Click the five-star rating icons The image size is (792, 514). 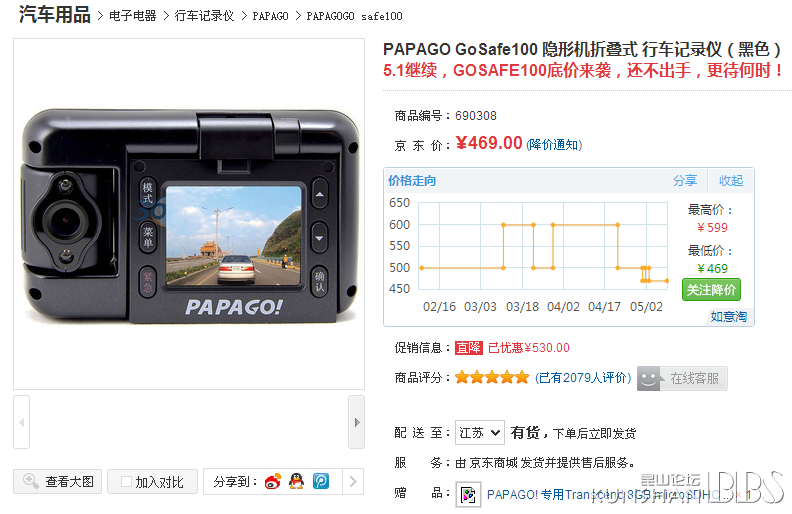[x=492, y=377]
